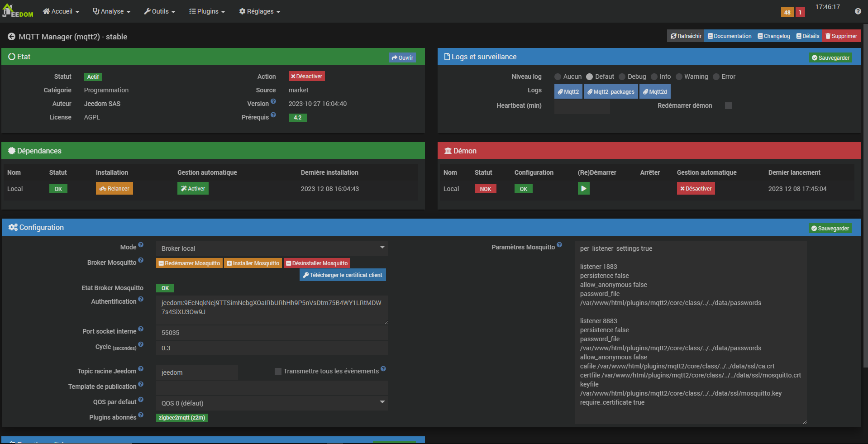Screen dimensions: 868x444
Task: Click the Cycle help tooltip icon
Action: [141, 344]
